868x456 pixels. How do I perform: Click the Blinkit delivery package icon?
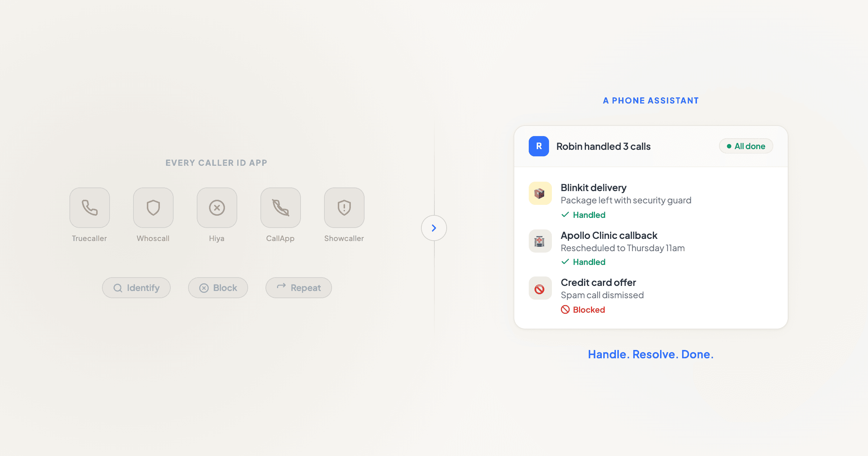coord(540,193)
